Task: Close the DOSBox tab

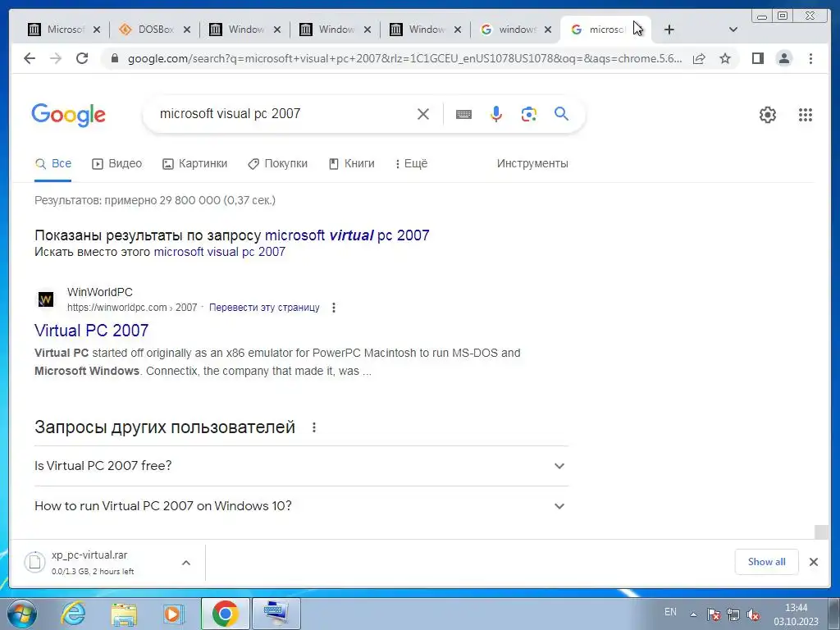Action: point(187,30)
